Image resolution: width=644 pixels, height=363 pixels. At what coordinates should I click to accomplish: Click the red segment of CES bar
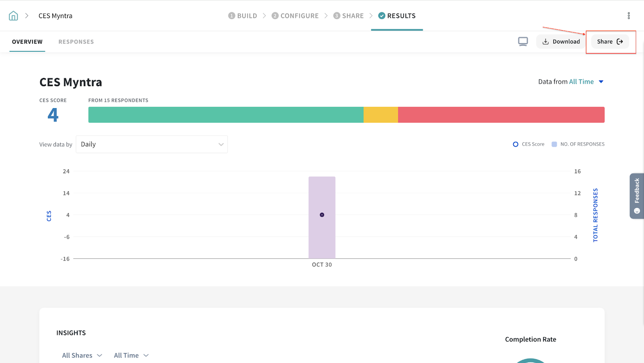[x=501, y=115]
